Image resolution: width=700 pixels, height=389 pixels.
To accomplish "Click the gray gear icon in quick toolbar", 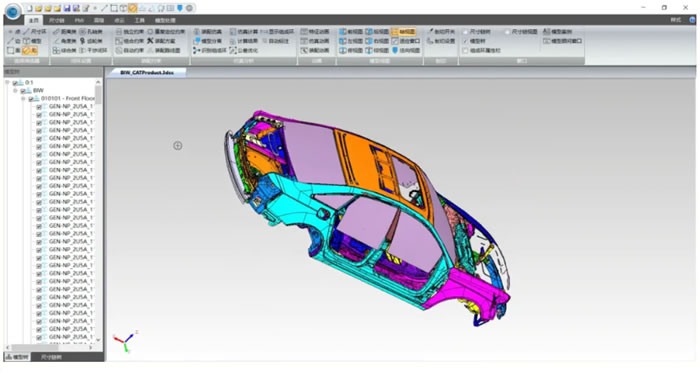I will click(189, 8).
